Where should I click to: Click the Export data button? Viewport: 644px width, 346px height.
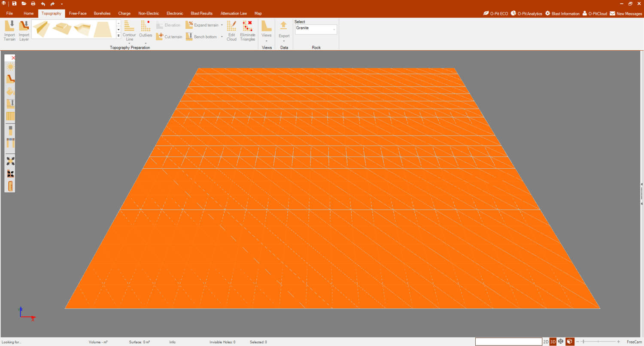[x=284, y=32]
